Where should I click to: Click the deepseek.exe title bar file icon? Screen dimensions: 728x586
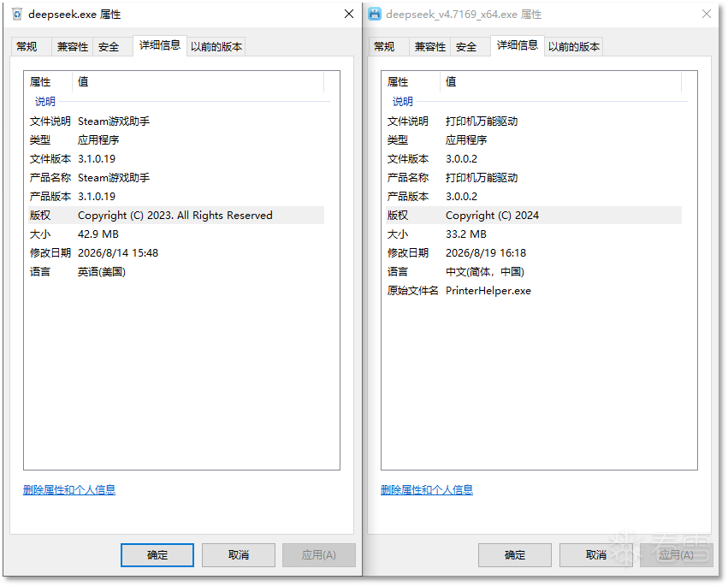coord(17,15)
